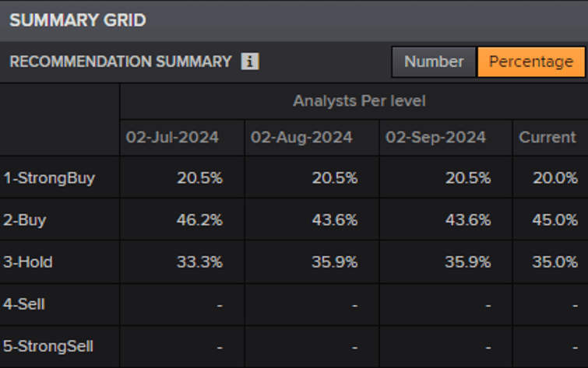Screen dimensions: 588x368
Task: Click the Summary Grid panel title
Action: (78, 20)
